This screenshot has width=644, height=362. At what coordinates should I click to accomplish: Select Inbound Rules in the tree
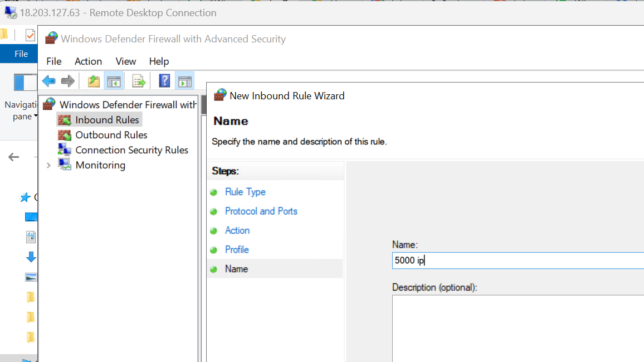pyautogui.click(x=107, y=120)
